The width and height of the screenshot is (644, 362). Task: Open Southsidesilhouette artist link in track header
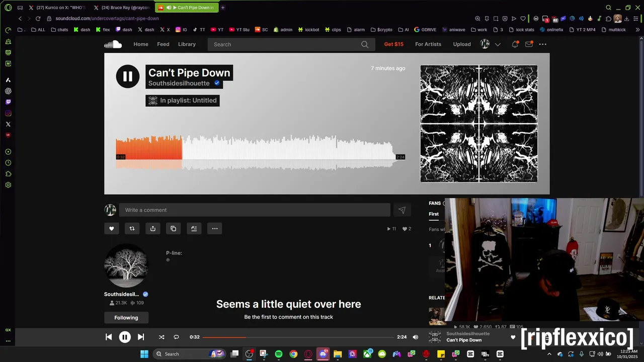(x=179, y=83)
